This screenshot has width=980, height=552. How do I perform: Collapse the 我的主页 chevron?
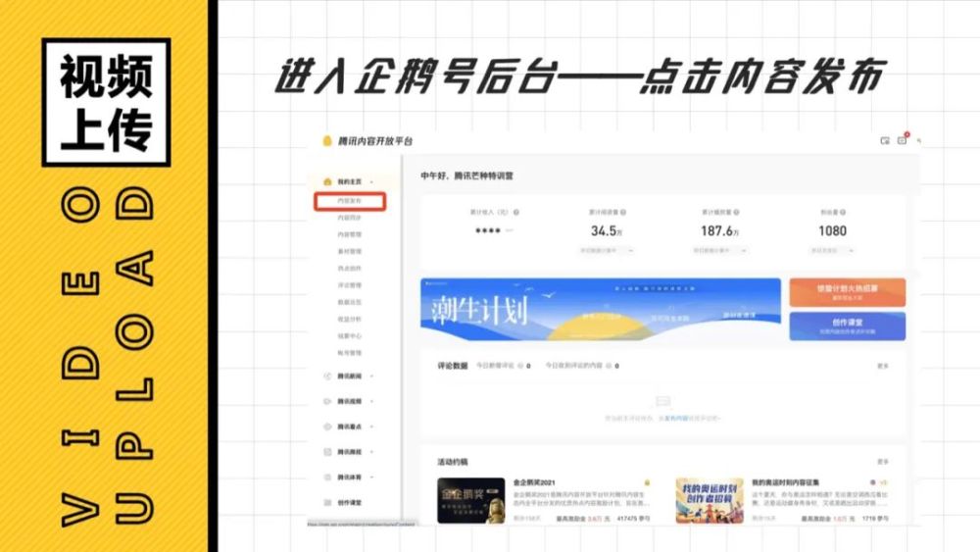[x=371, y=182]
